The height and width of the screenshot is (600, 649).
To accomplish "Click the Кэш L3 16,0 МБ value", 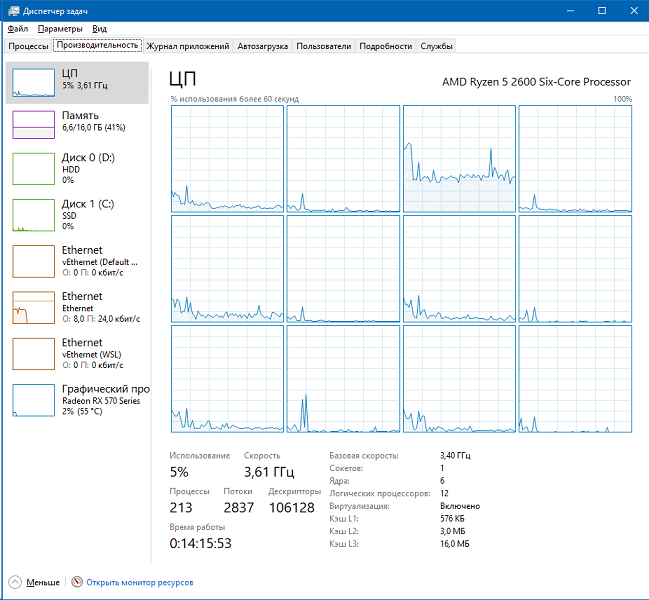I will click(455, 544).
